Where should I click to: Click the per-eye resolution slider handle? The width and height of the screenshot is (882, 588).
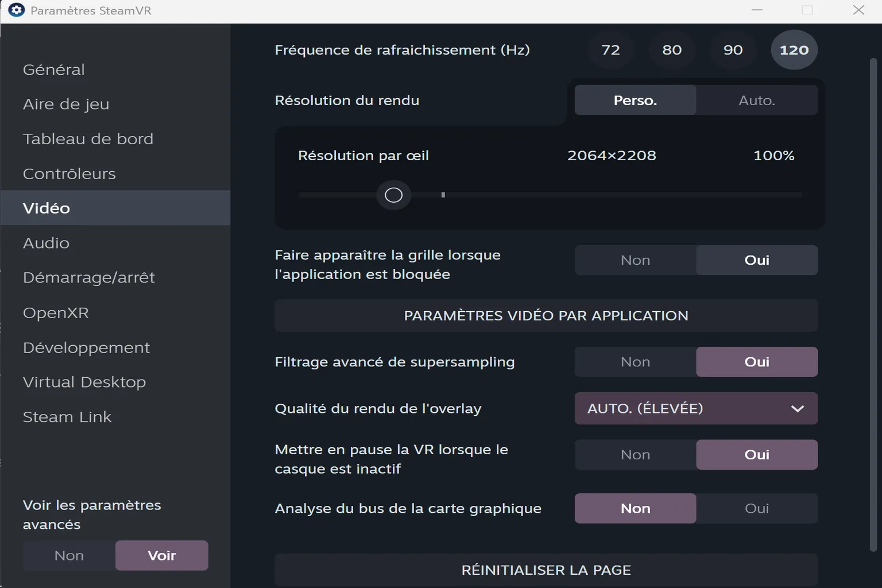point(393,195)
